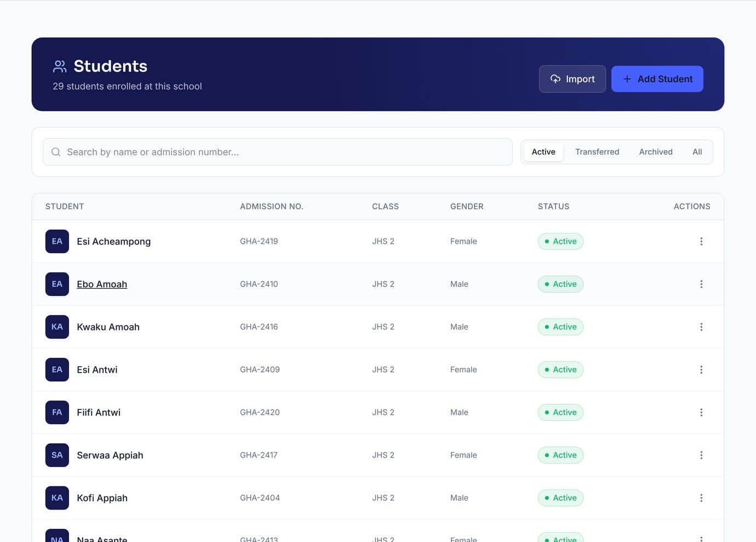This screenshot has height=542, width=756.
Task: Open actions menu for Kofi Appiah
Action: pos(701,498)
